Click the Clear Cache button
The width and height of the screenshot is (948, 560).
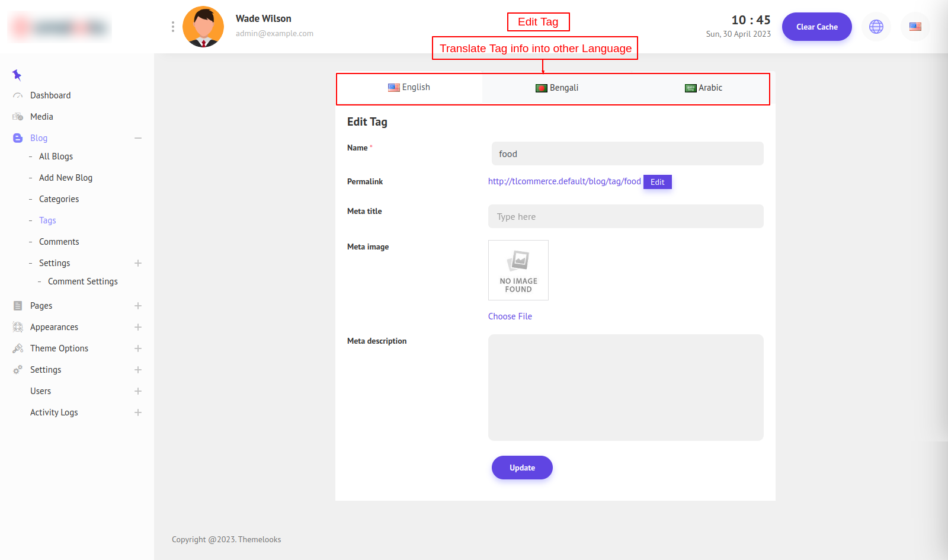click(816, 27)
